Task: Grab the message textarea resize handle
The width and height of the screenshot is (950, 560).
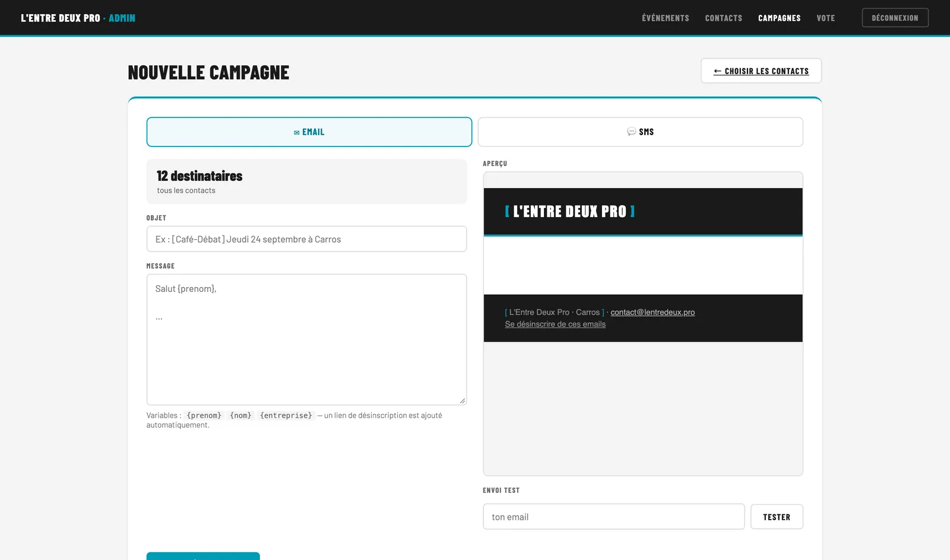Action: pyautogui.click(x=462, y=400)
